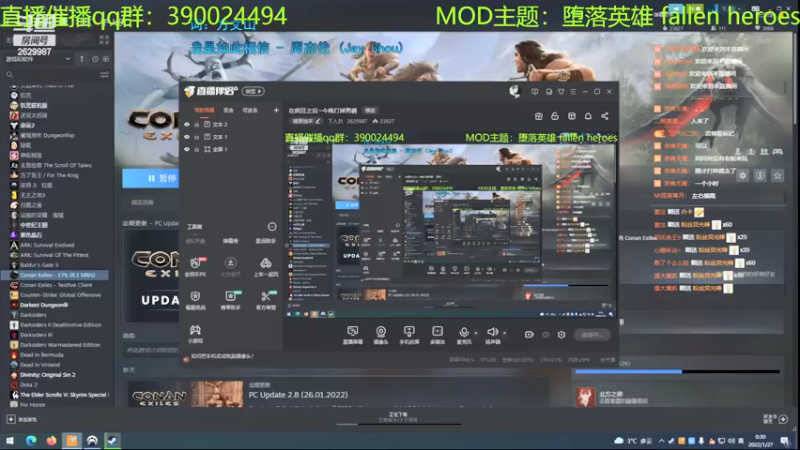
Task: Toggle visibility of 文本 2 source
Action: (x=187, y=124)
